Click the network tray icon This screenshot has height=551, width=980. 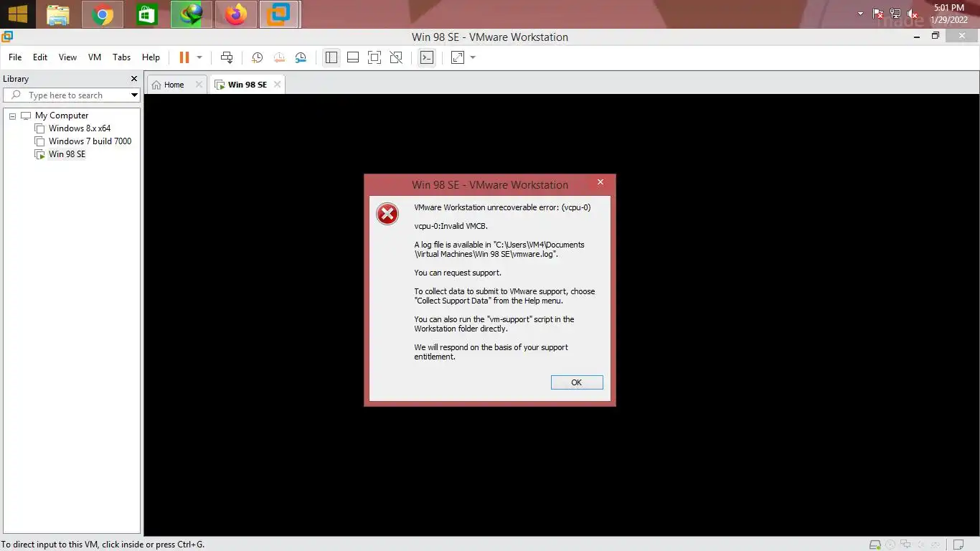[x=895, y=14]
